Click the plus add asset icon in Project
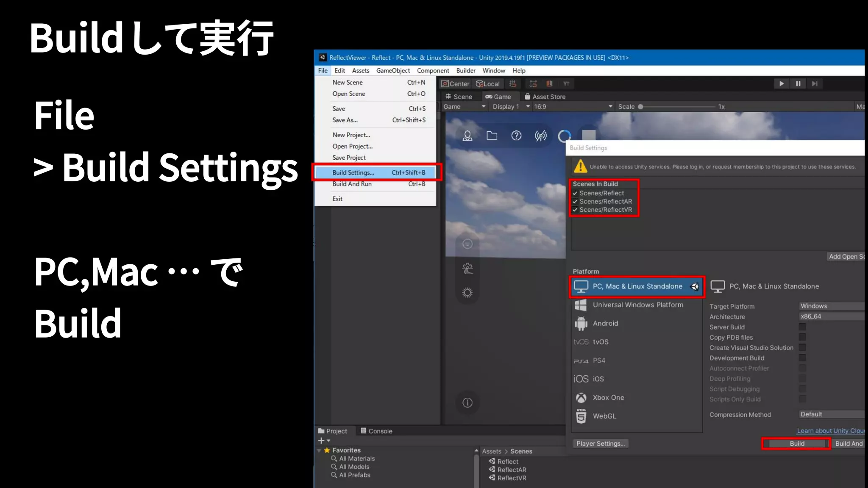The width and height of the screenshot is (868, 488). click(x=321, y=441)
